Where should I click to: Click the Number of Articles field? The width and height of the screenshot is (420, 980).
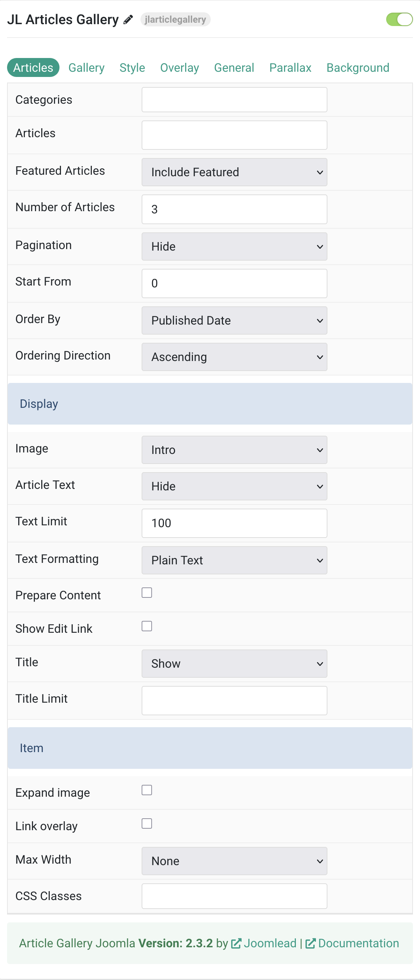click(x=235, y=209)
